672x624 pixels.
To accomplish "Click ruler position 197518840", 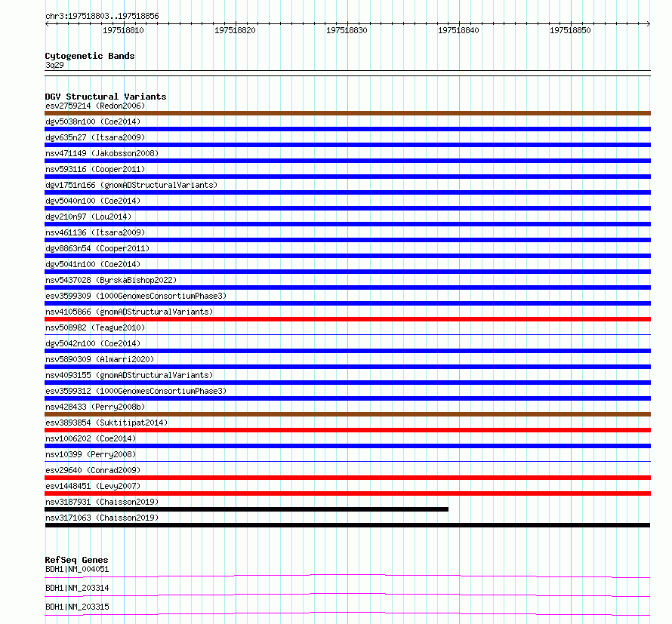I will point(458,30).
